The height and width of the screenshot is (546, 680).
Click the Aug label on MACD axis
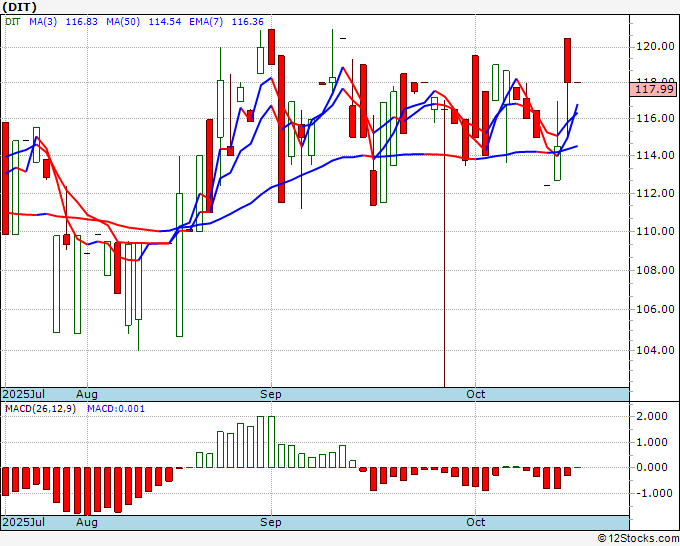click(87, 522)
